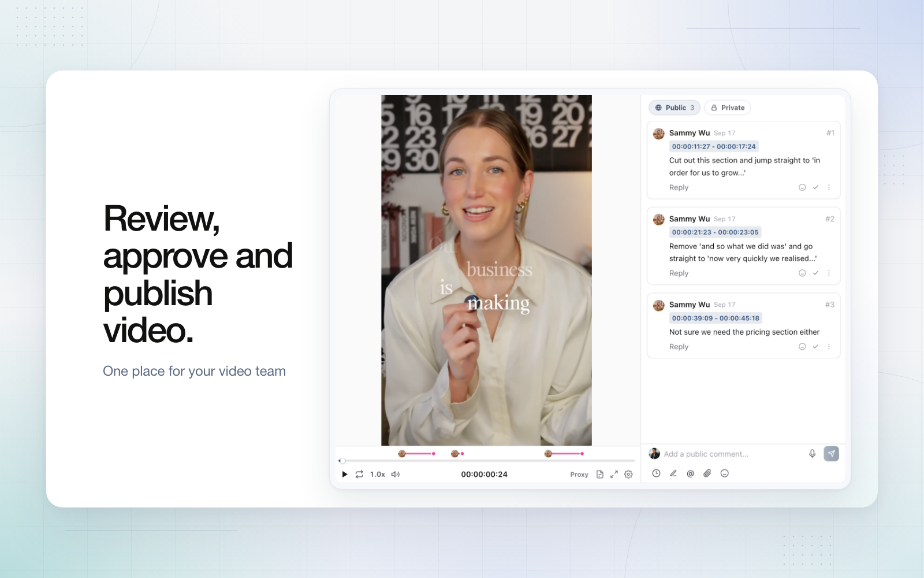Add emoji reaction to comment #3
This screenshot has height=578, width=924.
pyautogui.click(x=802, y=347)
